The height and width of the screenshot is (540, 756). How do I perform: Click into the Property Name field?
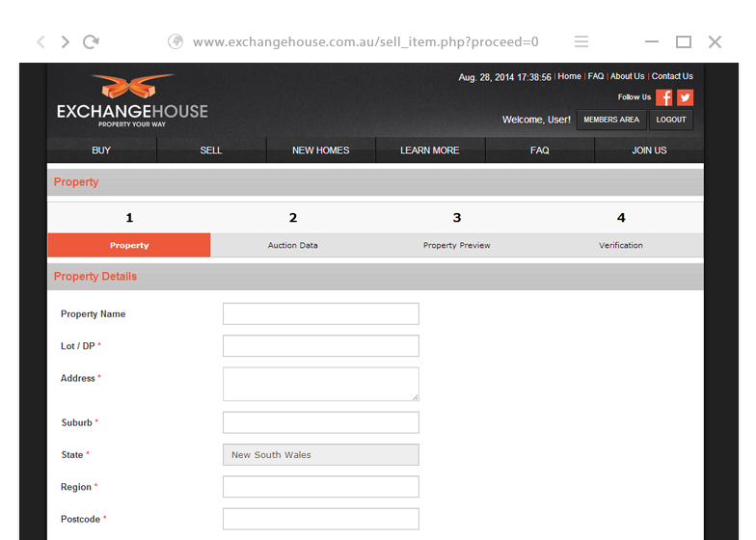320,313
